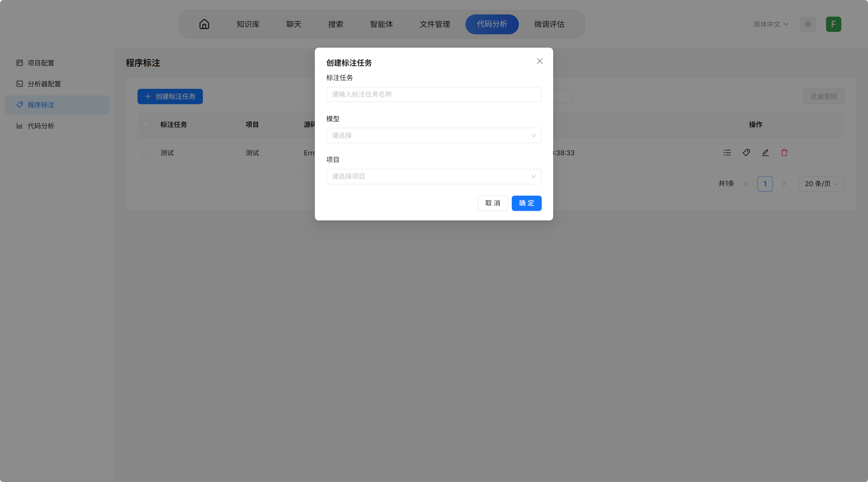Toggle the light/dark theme sun icon
868x482 pixels.
pos(808,24)
